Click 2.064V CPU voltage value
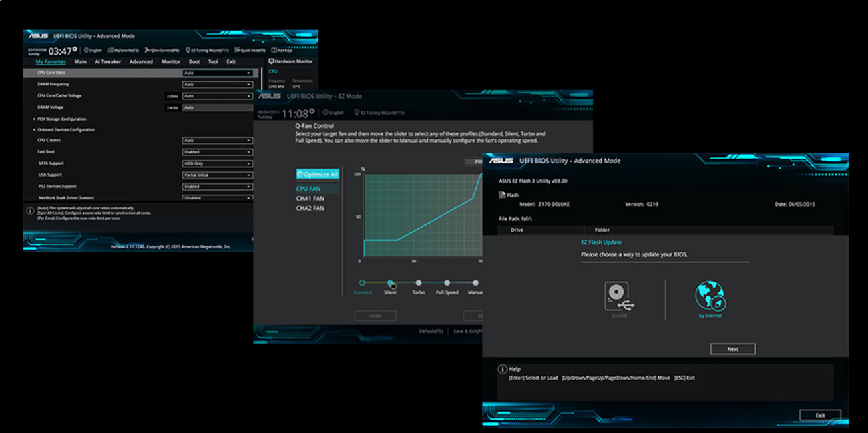This screenshot has width=868, height=433. pyautogui.click(x=172, y=95)
